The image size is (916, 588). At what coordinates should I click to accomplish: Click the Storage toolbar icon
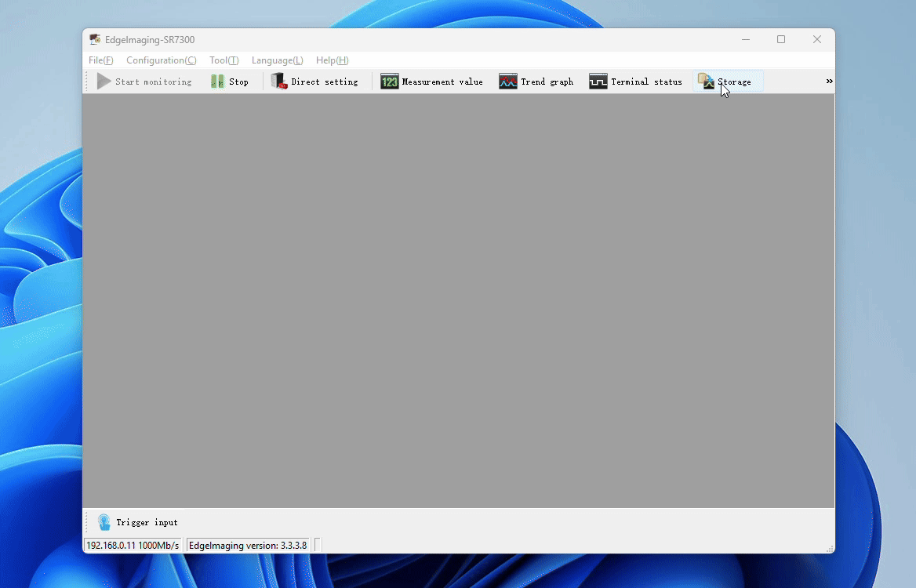tap(706, 82)
